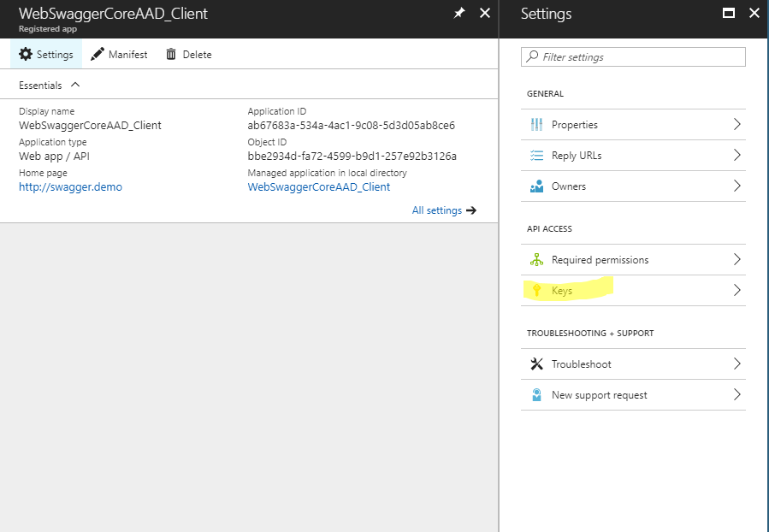Open the Manifest editor
769x532 pixels.
119,54
